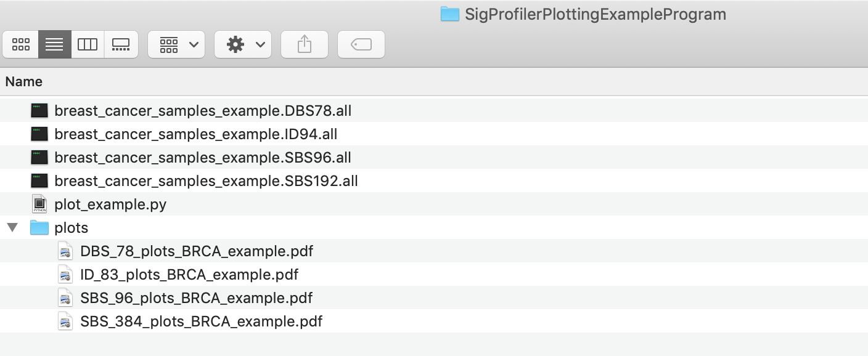Click the plot_example.py Python file icon

coord(39,204)
